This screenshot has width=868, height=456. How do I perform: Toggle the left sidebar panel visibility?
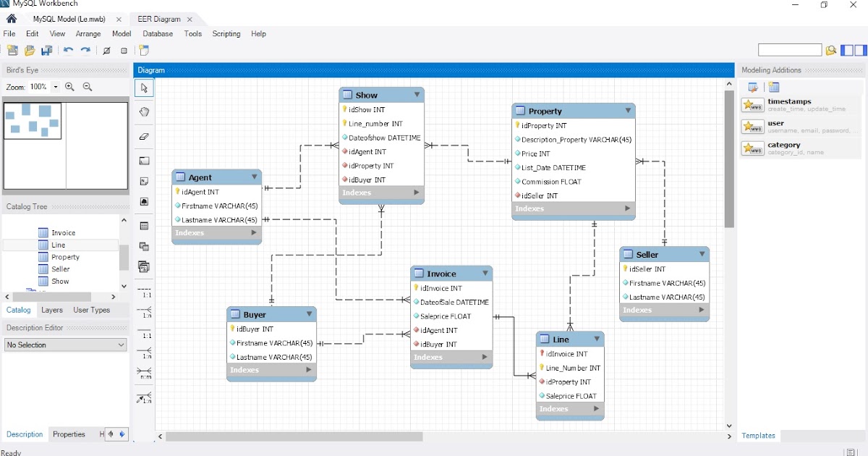click(846, 50)
